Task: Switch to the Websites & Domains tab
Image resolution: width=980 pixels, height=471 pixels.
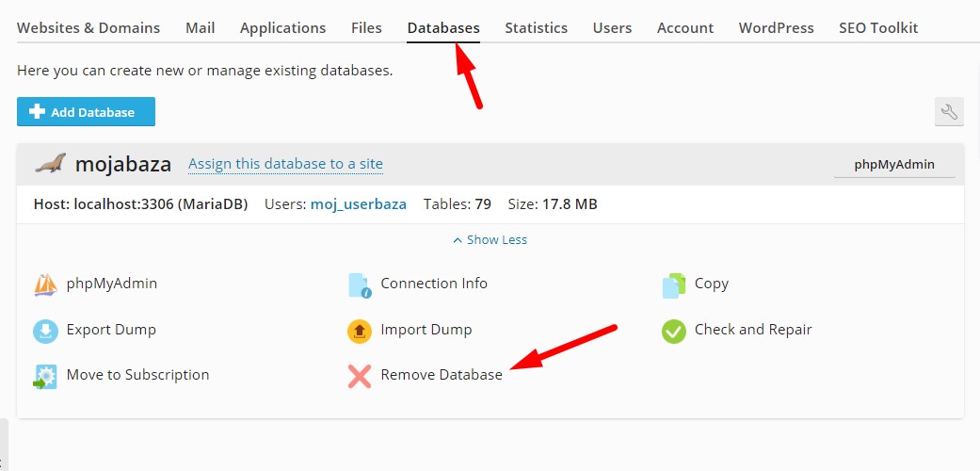Action: point(88,28)
